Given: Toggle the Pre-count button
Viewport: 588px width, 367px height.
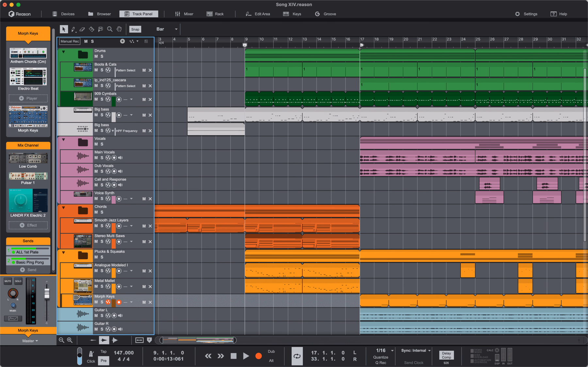Looking at the screenshot, I should point(104,360).
